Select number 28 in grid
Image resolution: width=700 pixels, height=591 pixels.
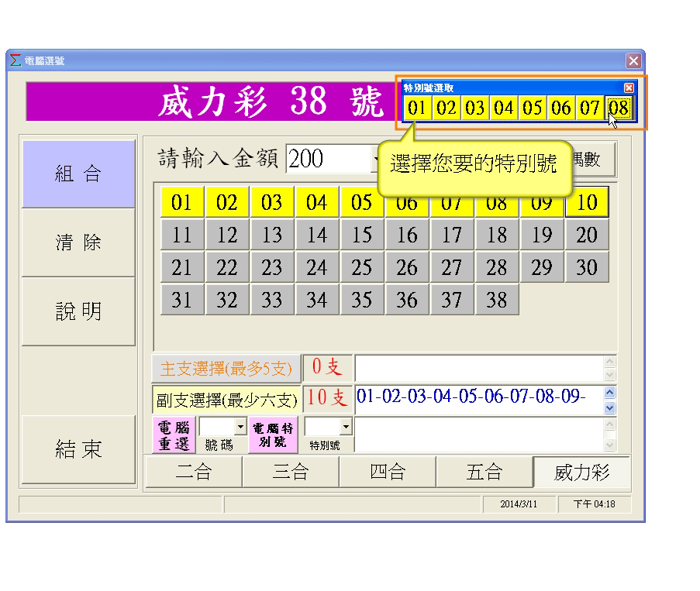point(497,268)
